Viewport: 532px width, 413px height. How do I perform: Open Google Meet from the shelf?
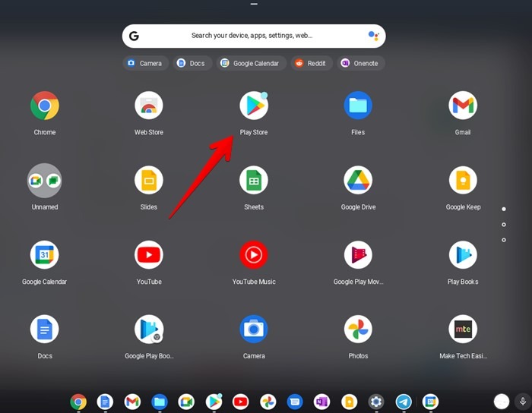pyautogui.click(x=186, y=402)
